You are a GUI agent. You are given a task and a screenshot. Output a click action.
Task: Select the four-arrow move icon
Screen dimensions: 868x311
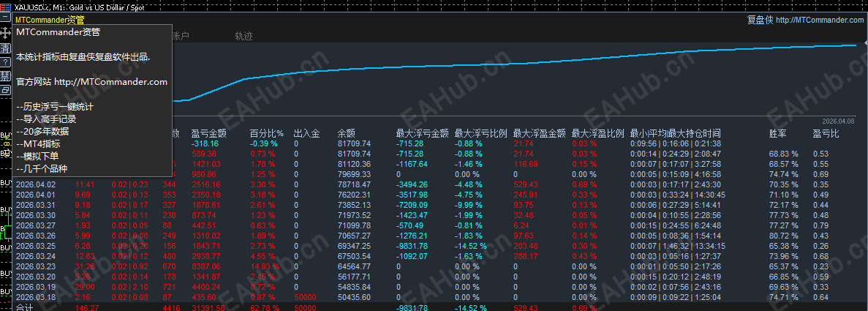click(x=6, y=33)
